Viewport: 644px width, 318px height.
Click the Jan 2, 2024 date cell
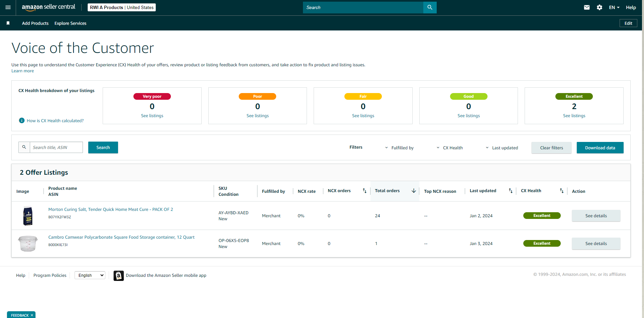click(481, 216)
